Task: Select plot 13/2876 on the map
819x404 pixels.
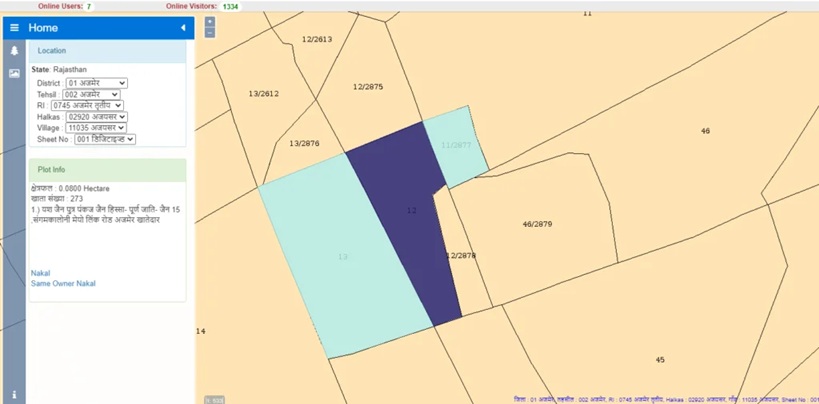Action: 304,143
